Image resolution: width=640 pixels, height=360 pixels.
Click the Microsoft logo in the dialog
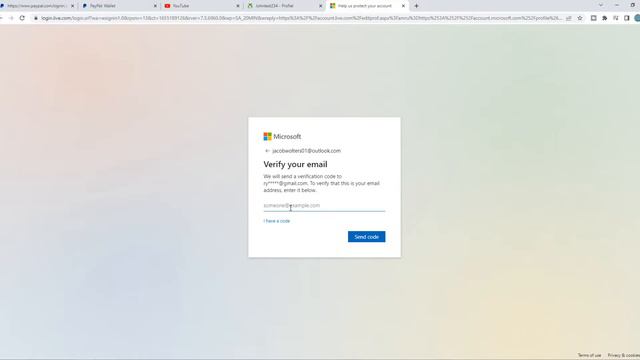(x=282, y=136)
